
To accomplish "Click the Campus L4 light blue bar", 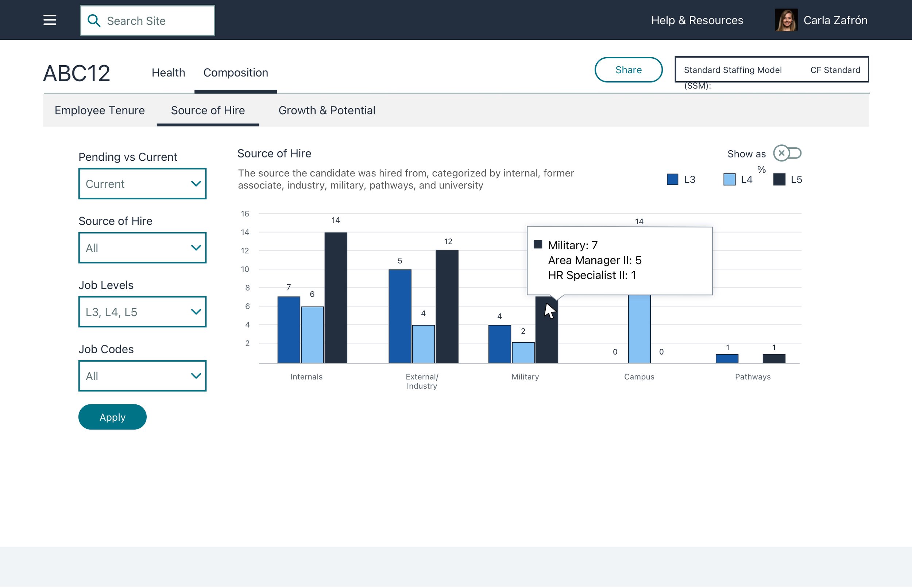I will click(x=639, y=329).
